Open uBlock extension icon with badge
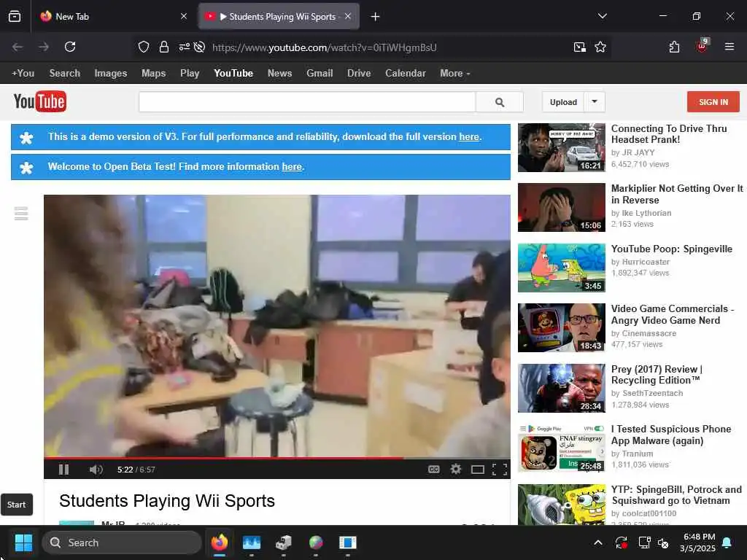 tap(703, 46)
